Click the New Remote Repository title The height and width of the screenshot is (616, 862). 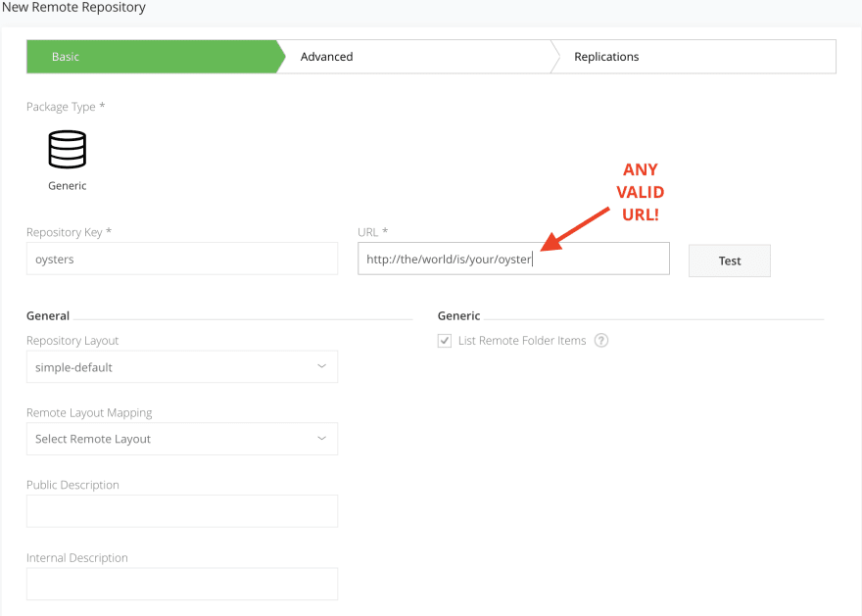click(73, 8)
